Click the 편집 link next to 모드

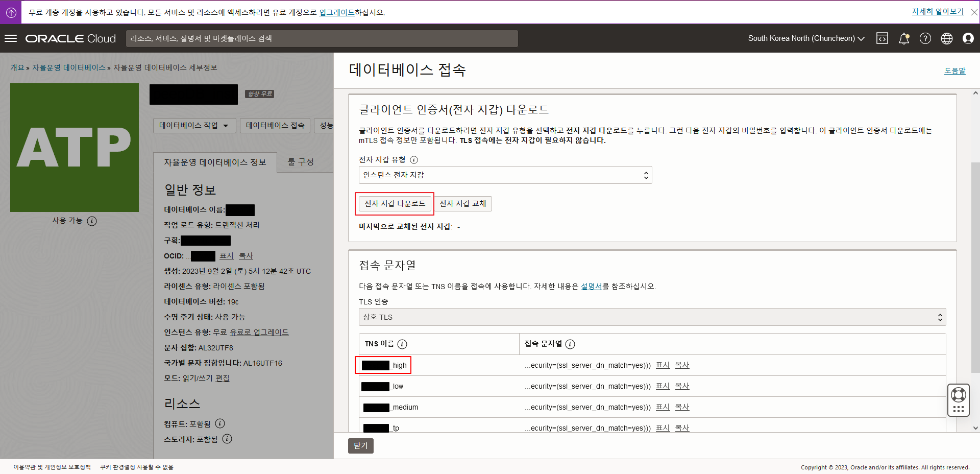point(223,378)
